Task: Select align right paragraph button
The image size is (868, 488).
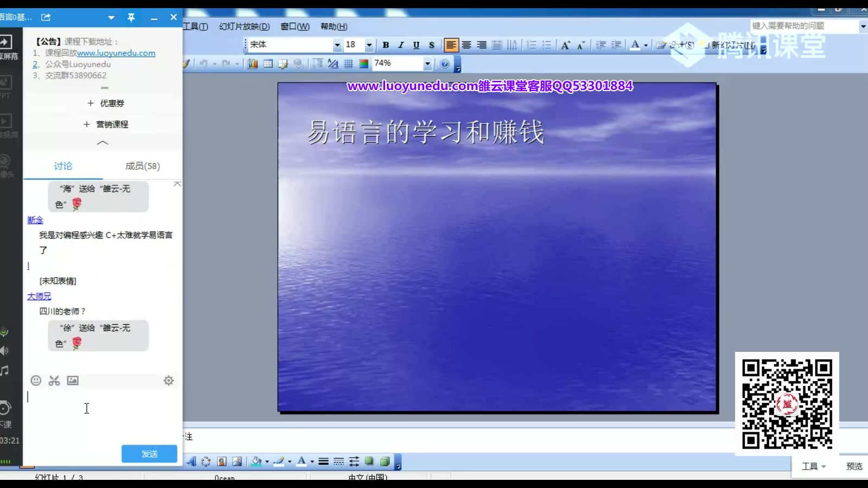Action: [482, 45]
